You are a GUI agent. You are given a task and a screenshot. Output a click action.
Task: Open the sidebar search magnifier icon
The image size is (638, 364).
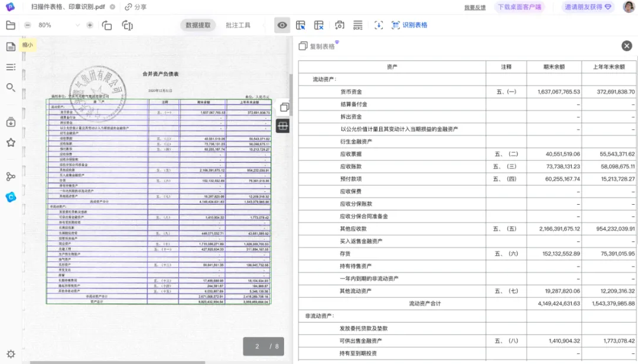tap(11, 87)
